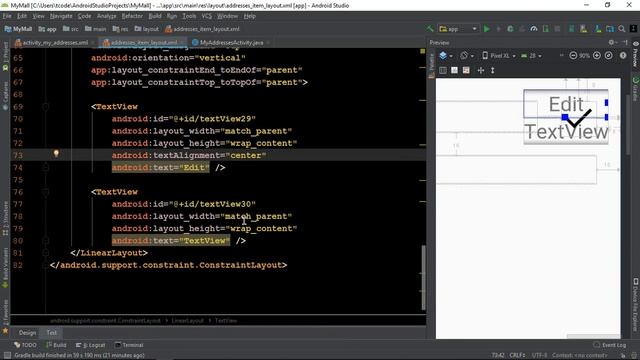Close the activity_my_addresses.xml tab
Image resolution: width=640 pixels, height=360 pixels.
pos(93,42)
